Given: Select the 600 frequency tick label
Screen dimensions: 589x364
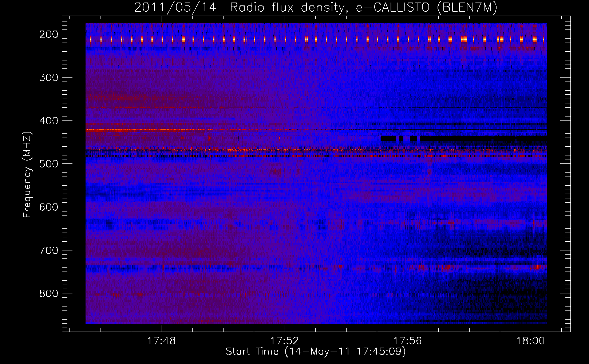Looking at the screenshot, I should [x=49, y=207].
